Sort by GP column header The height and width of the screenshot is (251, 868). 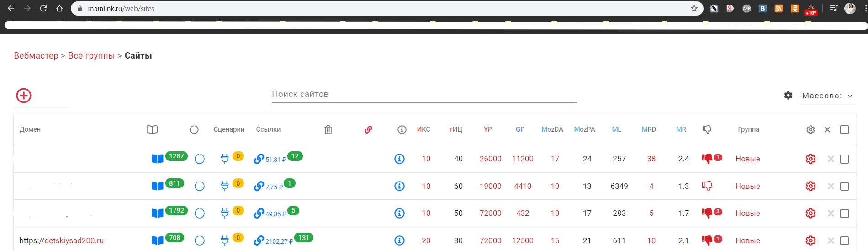click(x=520, y=129)
